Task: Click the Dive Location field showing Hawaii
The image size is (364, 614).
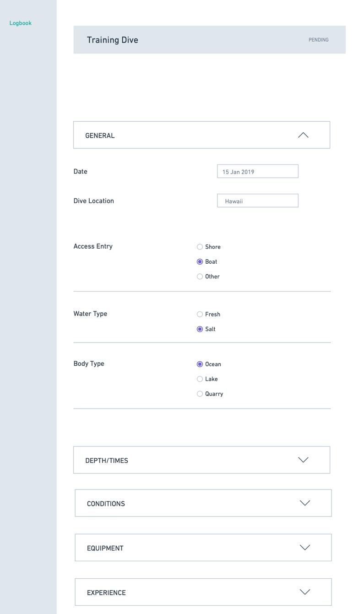Action: [x=258, y=201]
